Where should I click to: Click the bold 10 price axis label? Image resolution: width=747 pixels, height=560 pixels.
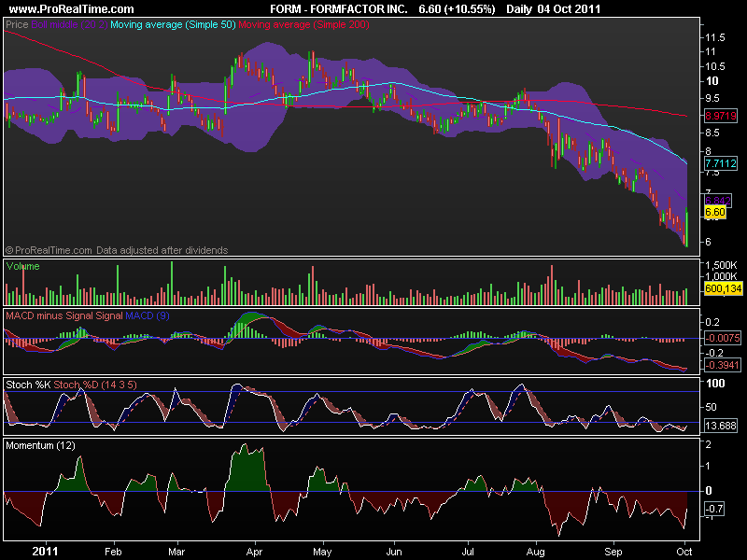click(x=712, y=81)
